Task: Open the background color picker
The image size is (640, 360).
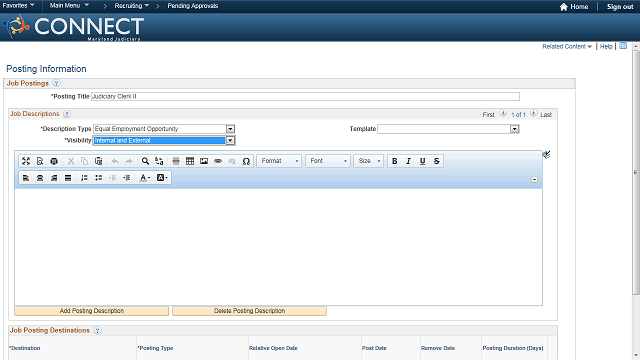Action: pos(162,178)
